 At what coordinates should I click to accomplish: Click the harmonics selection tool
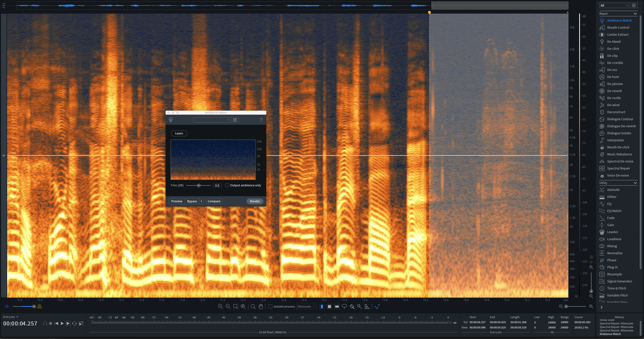click(367, 307)
